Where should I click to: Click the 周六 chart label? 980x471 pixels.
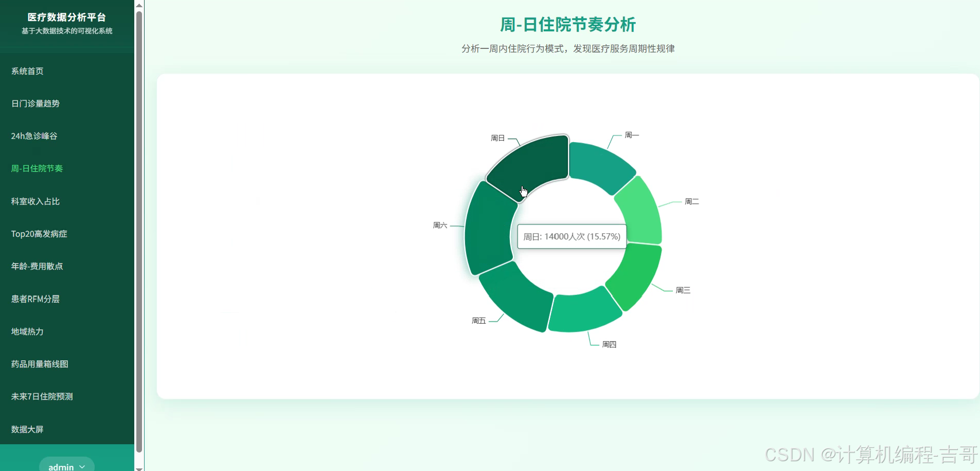tap(440, 225)
